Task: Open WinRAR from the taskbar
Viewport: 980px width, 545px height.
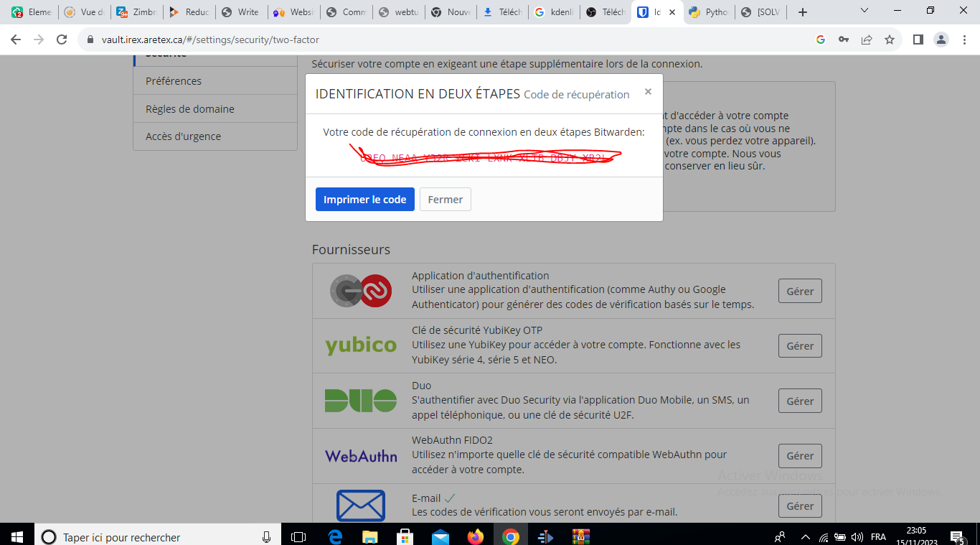Action: pos(581,536)
